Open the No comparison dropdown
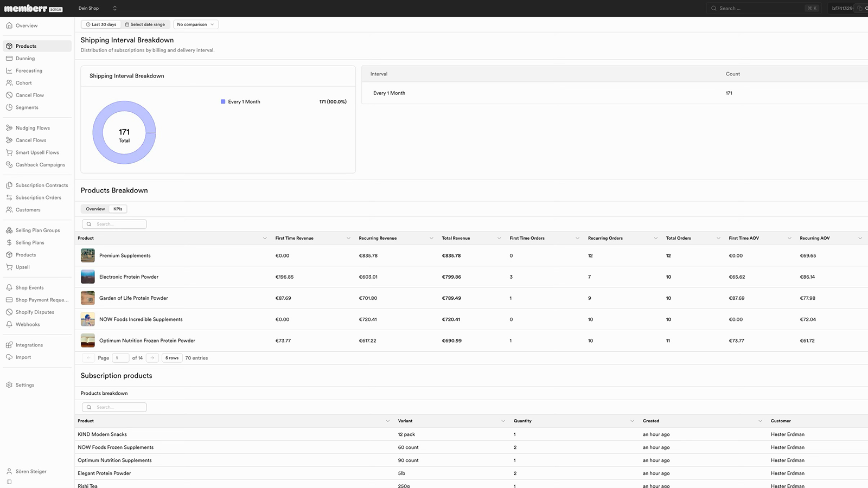Image resolution: width=868 pixels, height=488 pixels. 196,24
